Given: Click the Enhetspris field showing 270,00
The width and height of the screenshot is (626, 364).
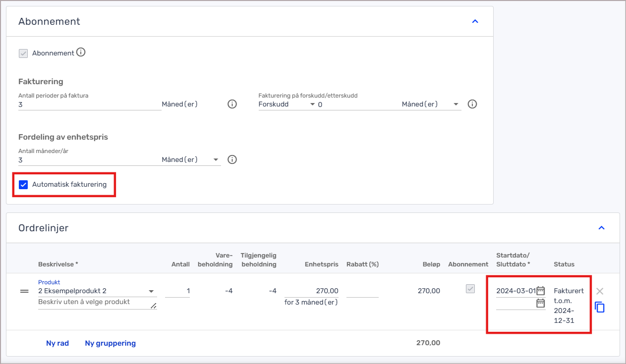Looking at the screenshot, I should pos(312,291).
